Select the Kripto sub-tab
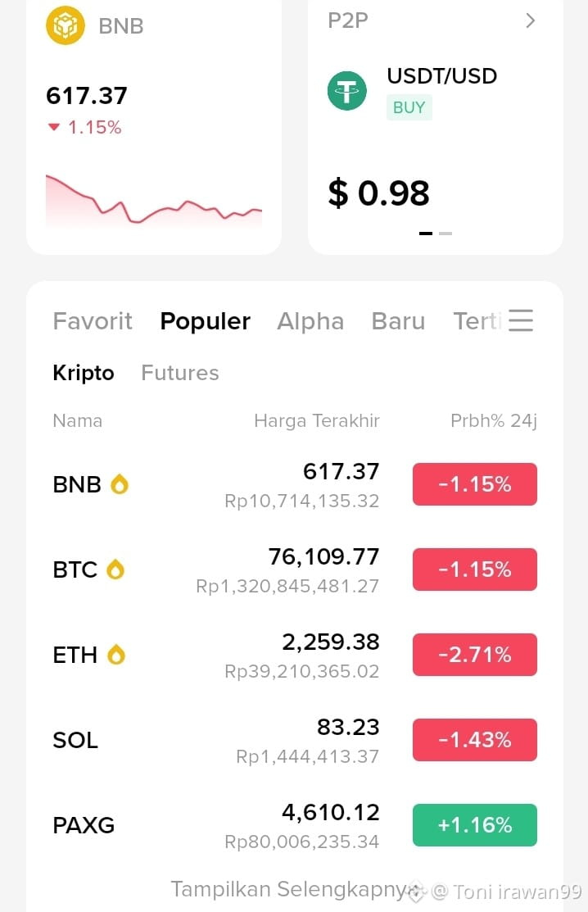The width and height of the screenshot is (588, 912). point(84,373)
